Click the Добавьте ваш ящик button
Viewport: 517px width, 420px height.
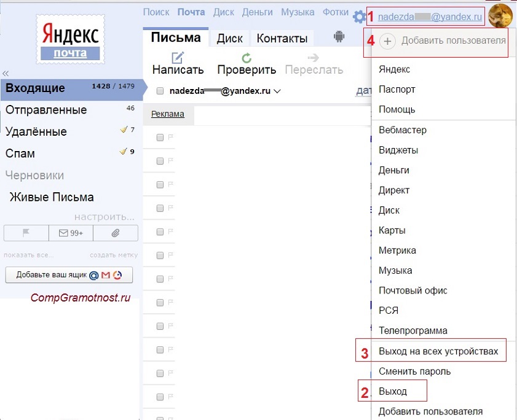click(x=69, y=275)
